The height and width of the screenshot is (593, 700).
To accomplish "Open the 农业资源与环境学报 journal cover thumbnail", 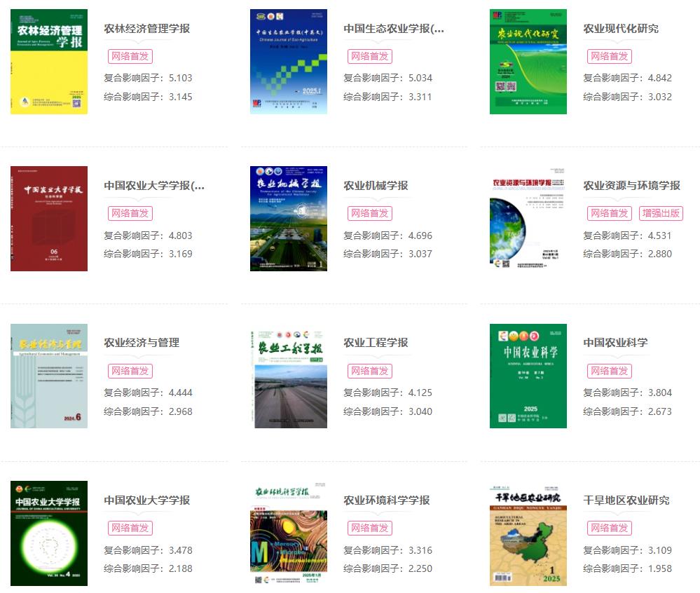I will [528, 219].
